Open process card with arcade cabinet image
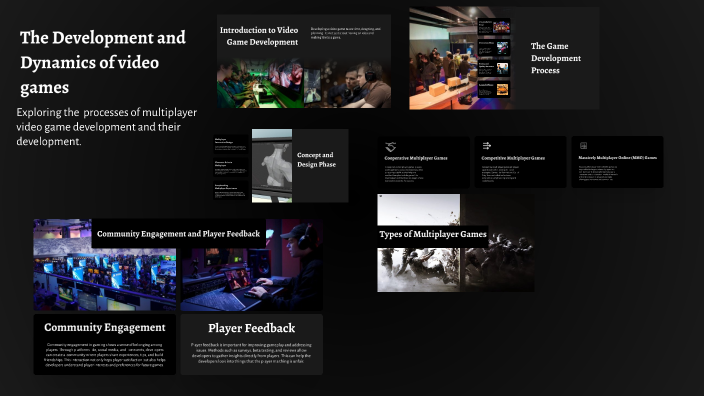Viewport: 704px width, 396px height. click(494, 26)
